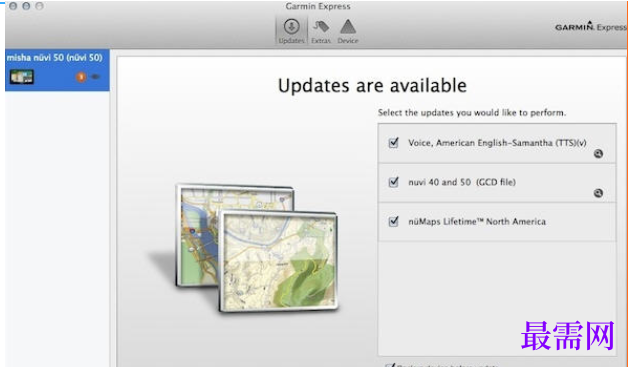Viewport: 633px width, 367px height.
Task: Click the Voice, American English-Samantha label
Action: pos(497,143)
